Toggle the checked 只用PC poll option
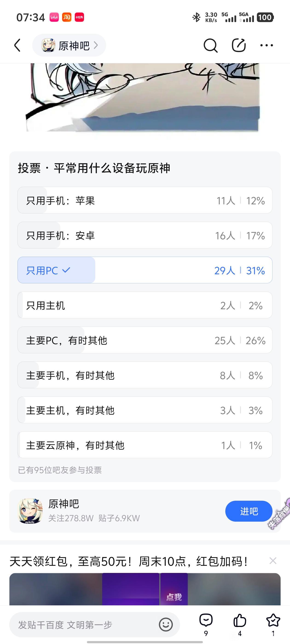 coord(145,270)
